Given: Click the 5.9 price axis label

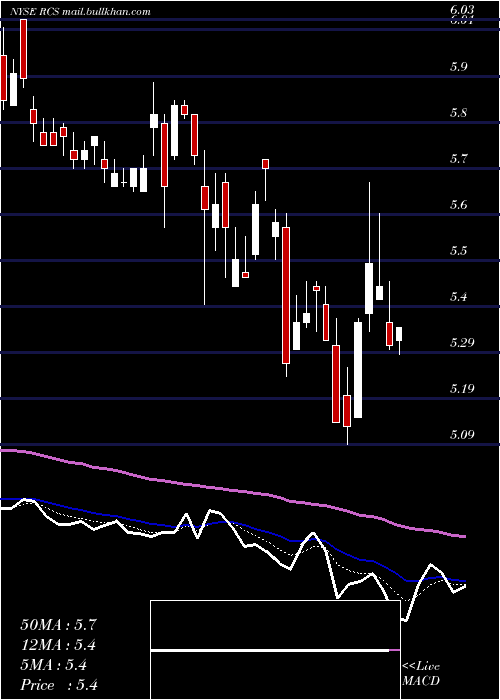Looking at the screenshot, I should click(x=458, y=67).
